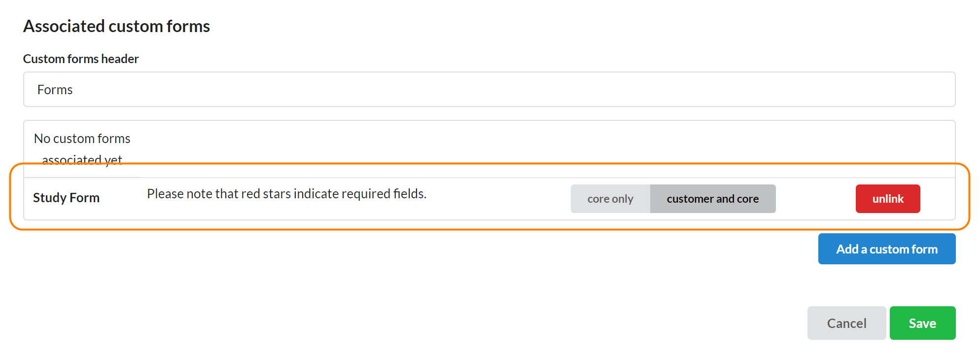Click the "Study Form" name label
Image resolution: width=980 pixels, height=362 pixels.
coord(66,198)
